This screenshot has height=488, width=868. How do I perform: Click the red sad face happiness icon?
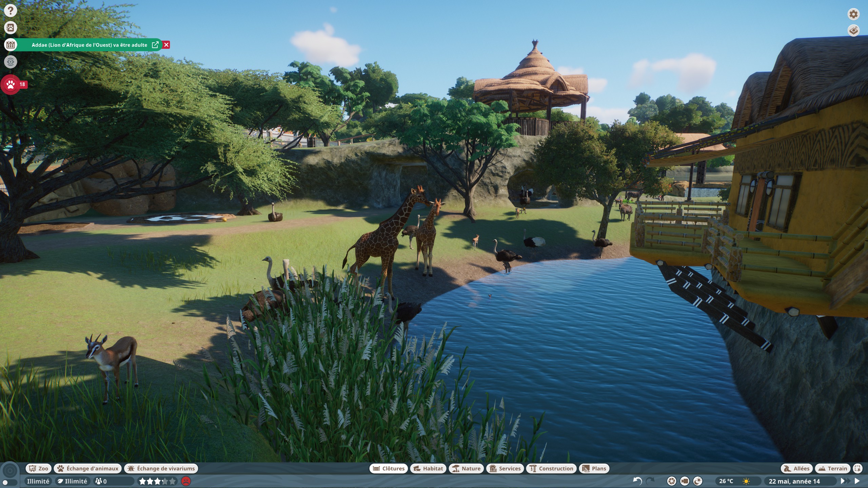(x=186, y=481)
